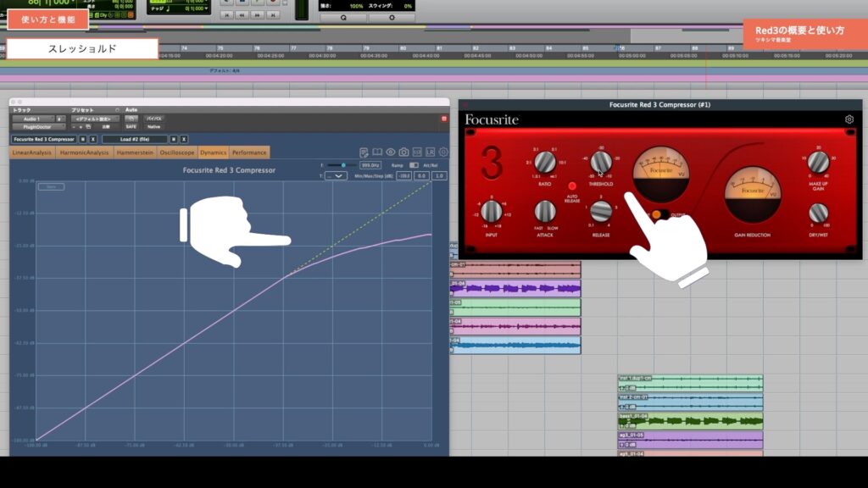This screenshot has height=488, width=868.
Task: Click the THRESHOLD knob on Red 3
Action: (x=601, y=162)
